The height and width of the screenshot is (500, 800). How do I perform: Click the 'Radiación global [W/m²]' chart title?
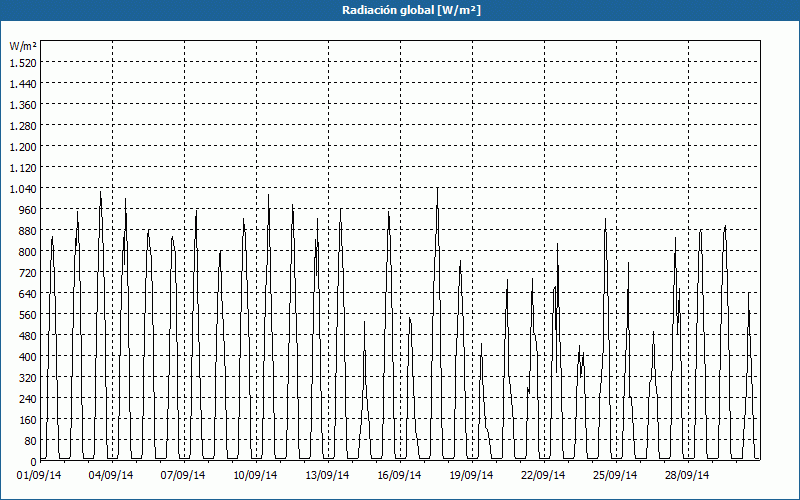pos(411,10)
